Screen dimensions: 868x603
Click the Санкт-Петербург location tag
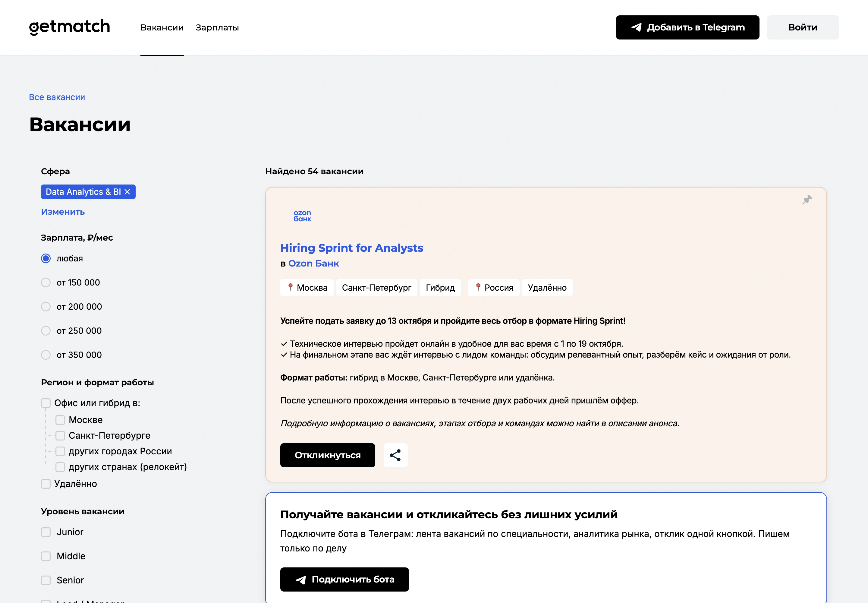click(x=377, y=288)
